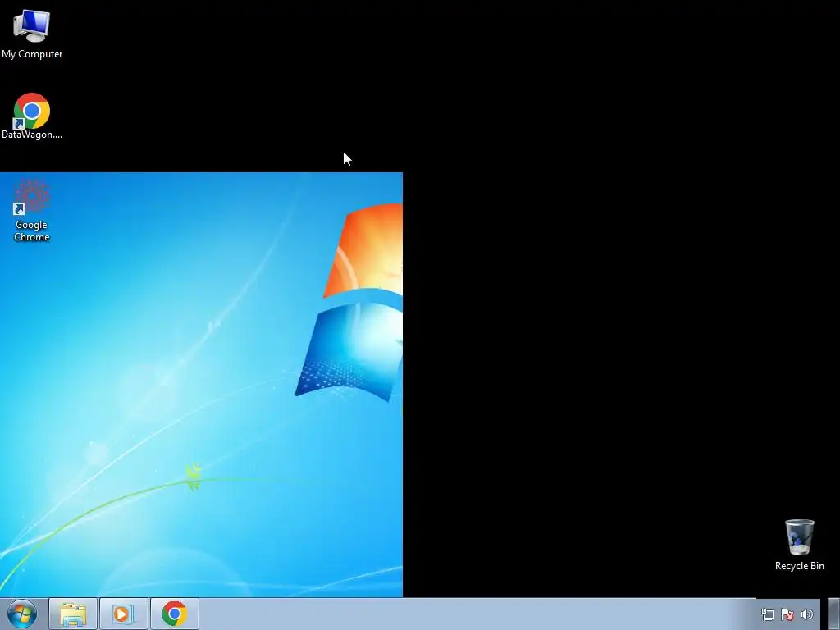Launch Chrome from the taskbar
840x630 pixels.
coord(175,614)
